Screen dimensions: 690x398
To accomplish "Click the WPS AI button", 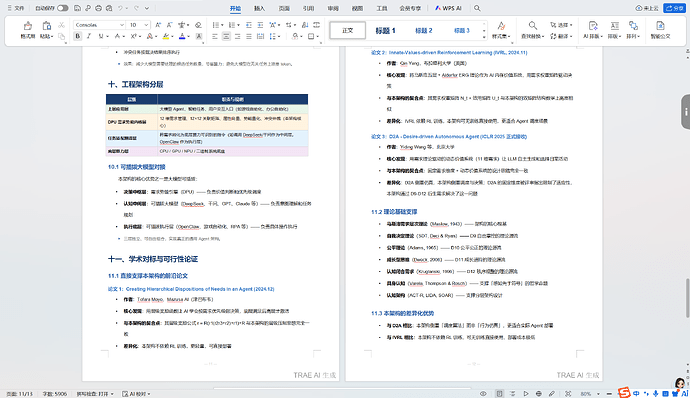I will [x=448, y=8].
